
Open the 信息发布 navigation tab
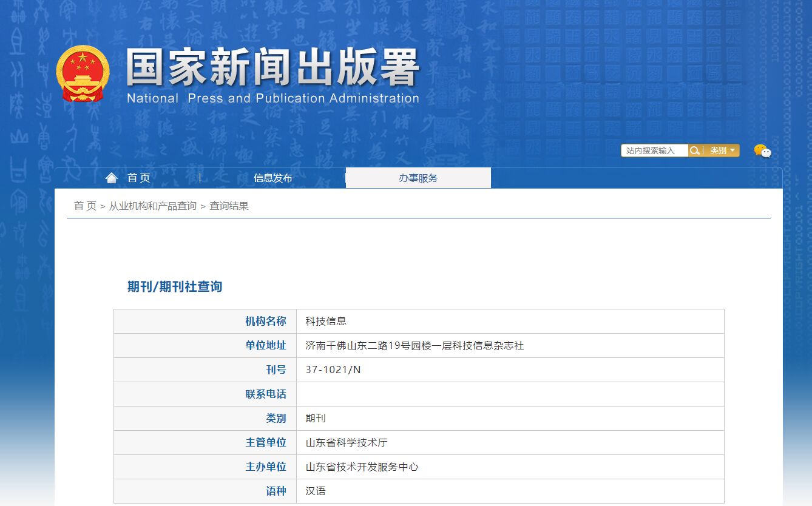(273, 178)
